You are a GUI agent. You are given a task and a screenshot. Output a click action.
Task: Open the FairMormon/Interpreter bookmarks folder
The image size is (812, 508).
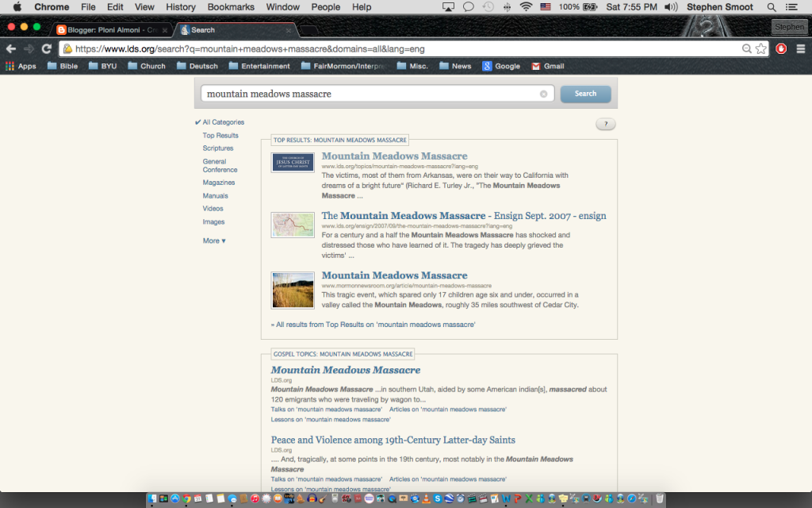pos(345,67)
